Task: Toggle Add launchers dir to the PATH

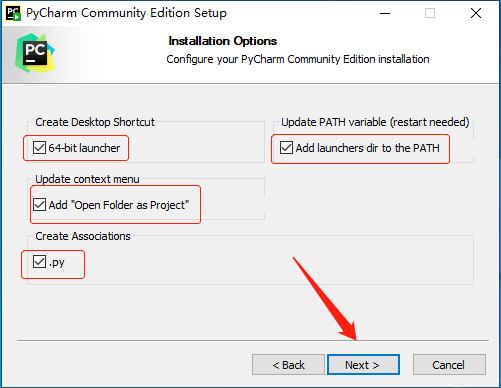Action: click(286, 147)
